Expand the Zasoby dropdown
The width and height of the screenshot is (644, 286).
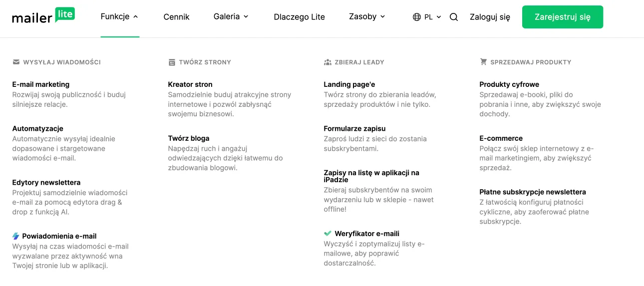(x=367, y=16)
